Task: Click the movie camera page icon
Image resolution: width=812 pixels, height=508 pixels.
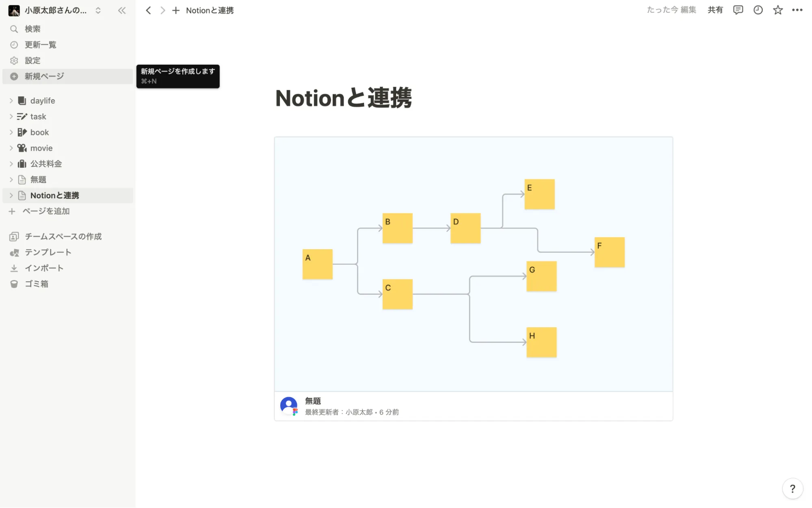Action: [22, 148]
